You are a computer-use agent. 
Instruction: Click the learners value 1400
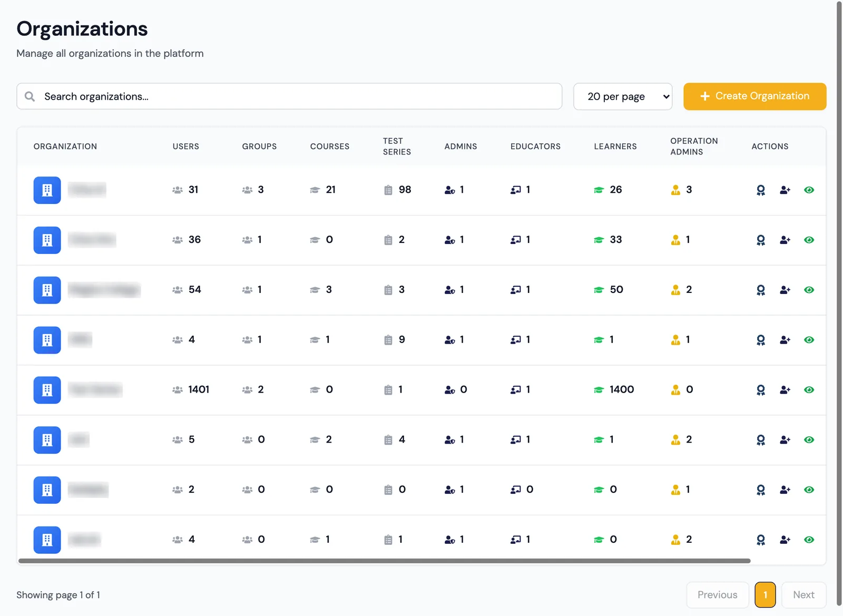click(x=622, y=390)
